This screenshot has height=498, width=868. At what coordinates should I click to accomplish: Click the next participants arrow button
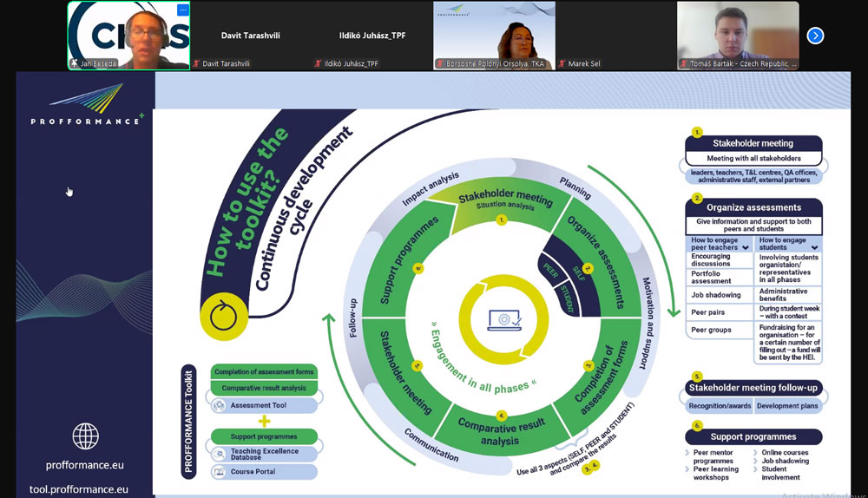click(814, 36)
